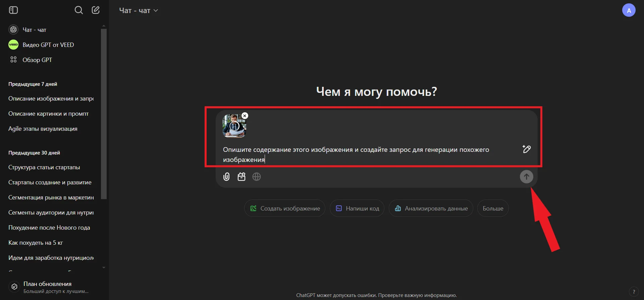The height and width of the screenshot is (300, 644).
Task: Click the Анализировать данные button
Action: coord(431,208)
